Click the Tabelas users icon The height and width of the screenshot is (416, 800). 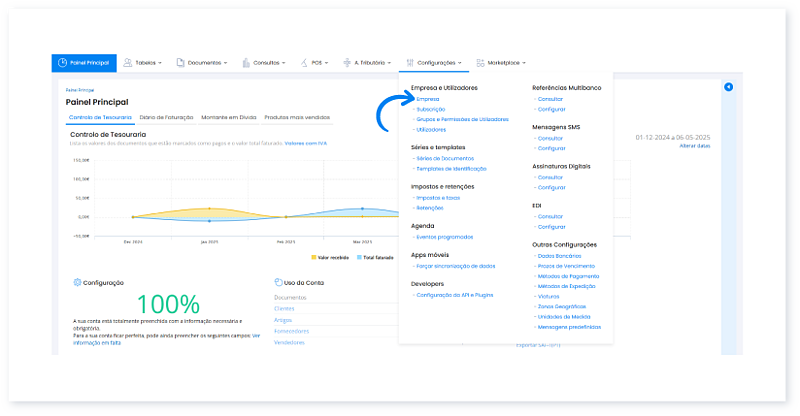(x=128, y=62)
